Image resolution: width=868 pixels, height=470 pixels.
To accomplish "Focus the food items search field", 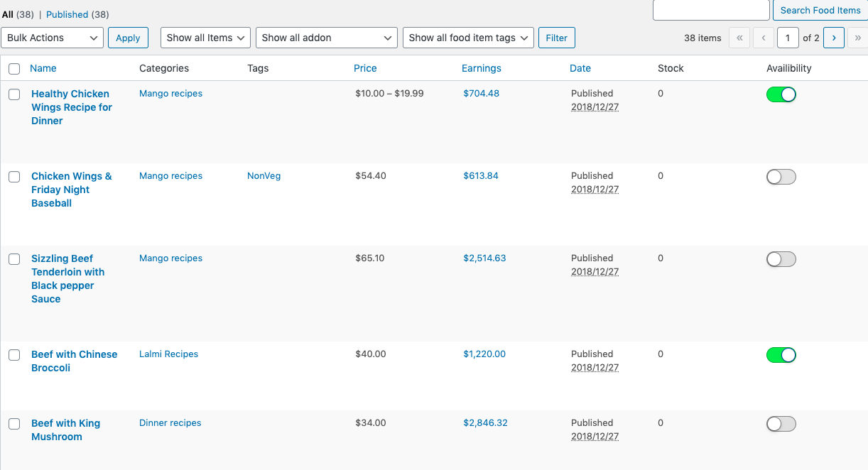I will [710, 10].
